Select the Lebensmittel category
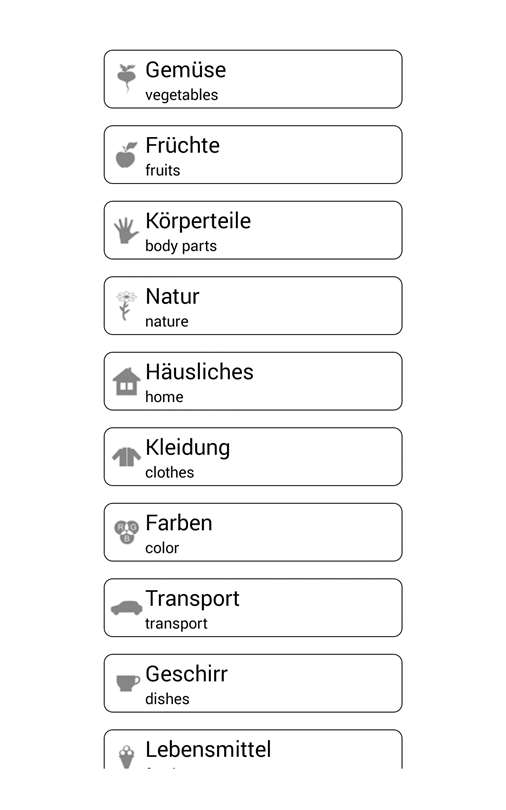 tap(253, 749)
